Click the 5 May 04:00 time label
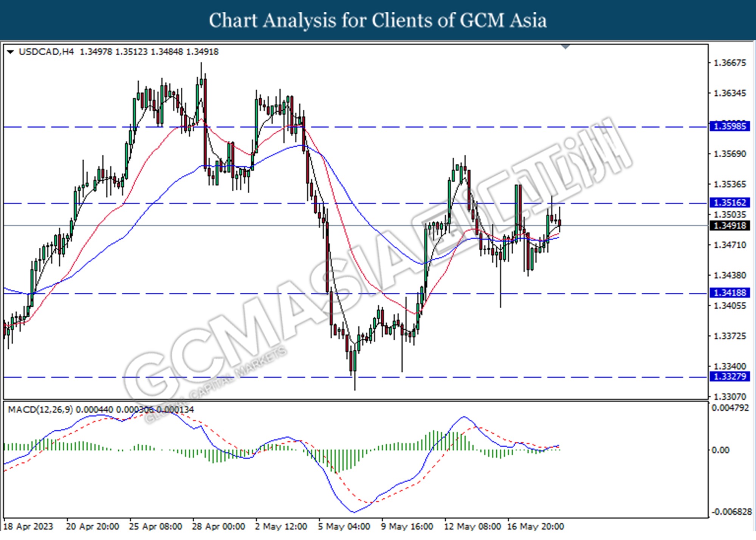Screen dimensions: 756x540 click(x=344, y=526)
